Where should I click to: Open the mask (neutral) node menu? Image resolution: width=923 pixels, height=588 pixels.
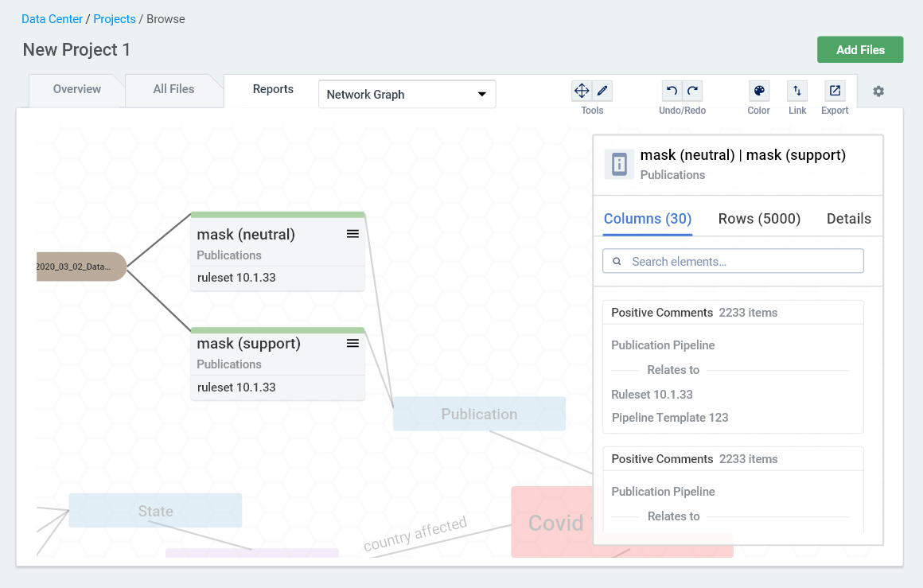[x=352, y=234]
